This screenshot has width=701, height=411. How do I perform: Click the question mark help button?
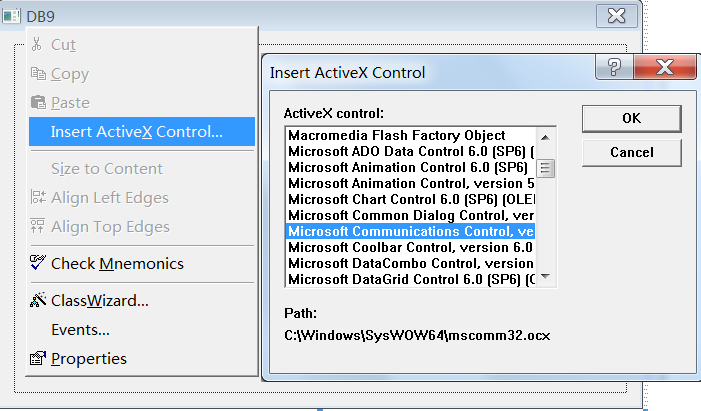(x=614, y=67)
